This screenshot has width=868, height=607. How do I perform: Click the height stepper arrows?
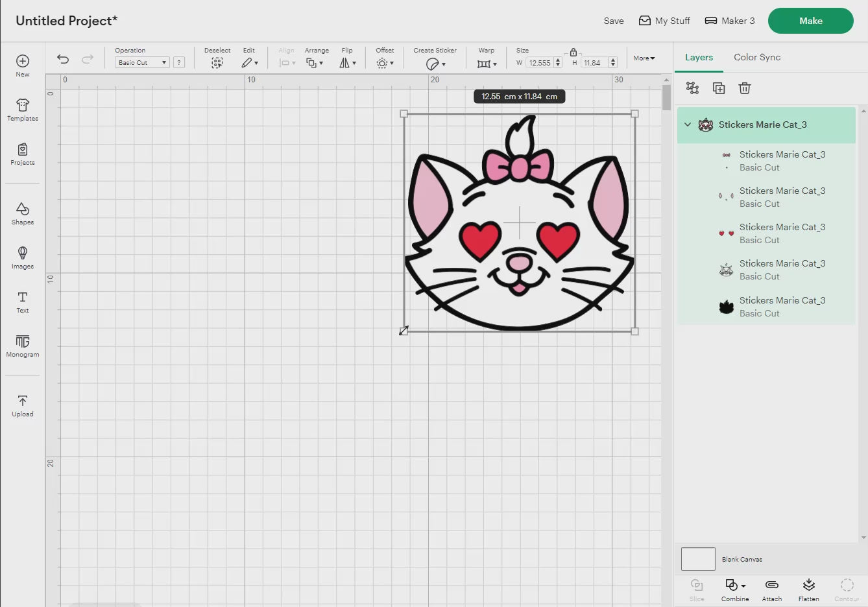(x=613, y=63)
